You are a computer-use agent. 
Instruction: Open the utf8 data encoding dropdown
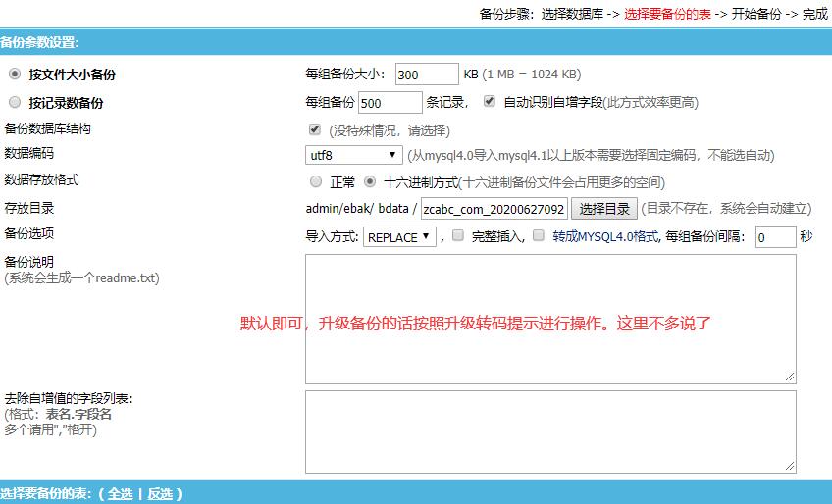point(353,155)
